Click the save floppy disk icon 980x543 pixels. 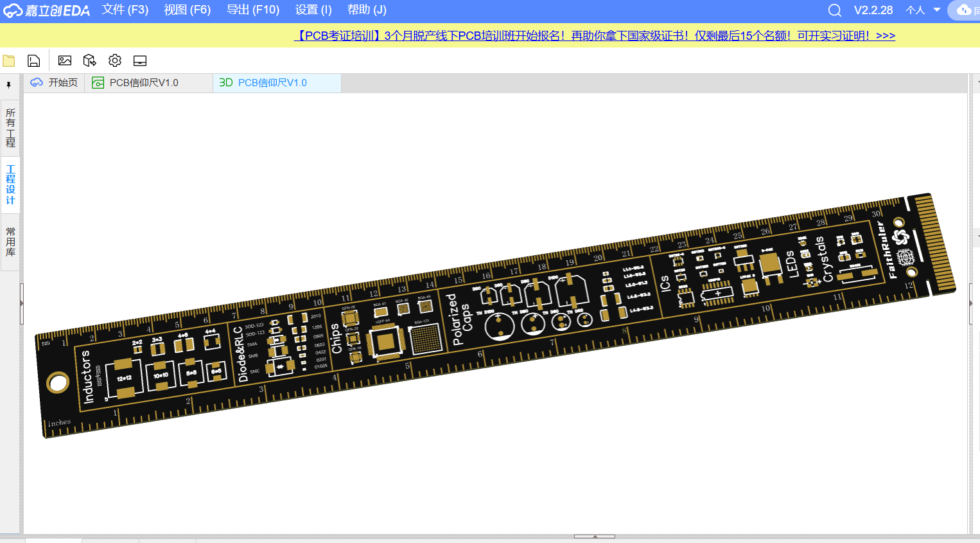click(x=33, y=60)
